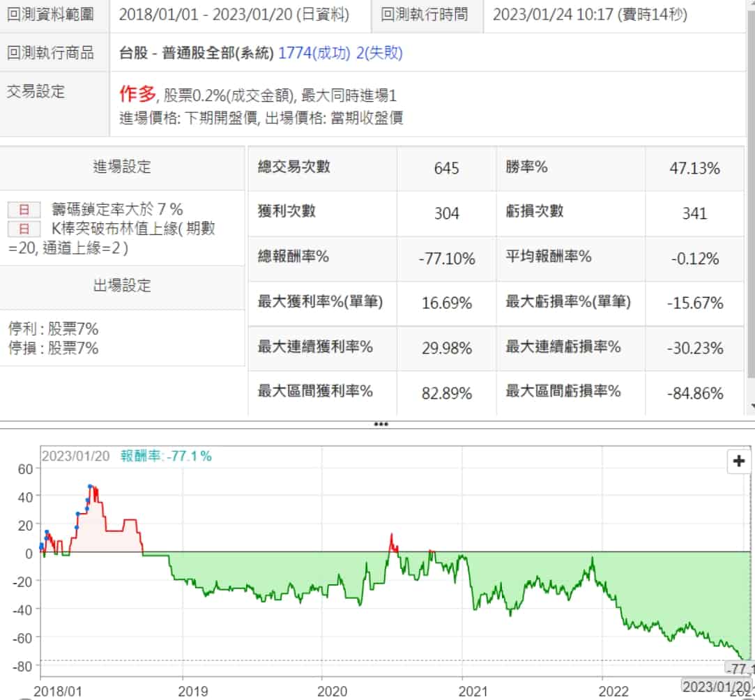This screenshot has height=700, width=755.
Task: Click the scroll-down arrow of the stats table
Action: (751, 406)
